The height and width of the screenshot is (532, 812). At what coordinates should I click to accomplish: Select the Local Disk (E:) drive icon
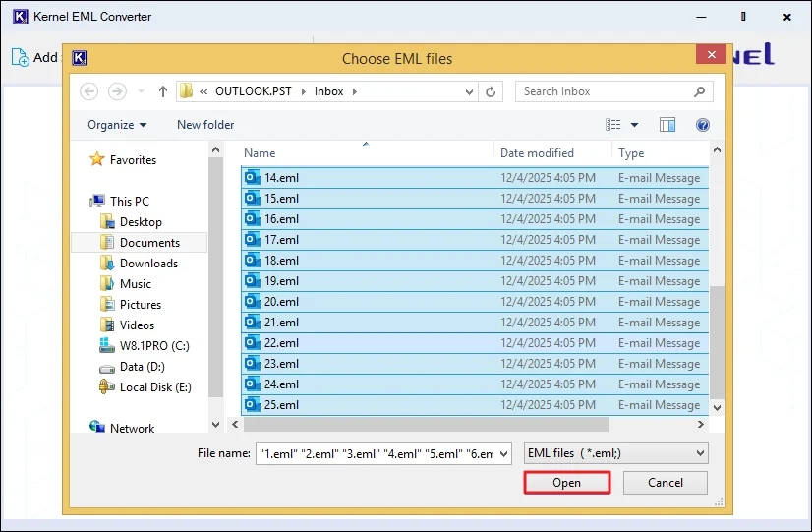107,386
